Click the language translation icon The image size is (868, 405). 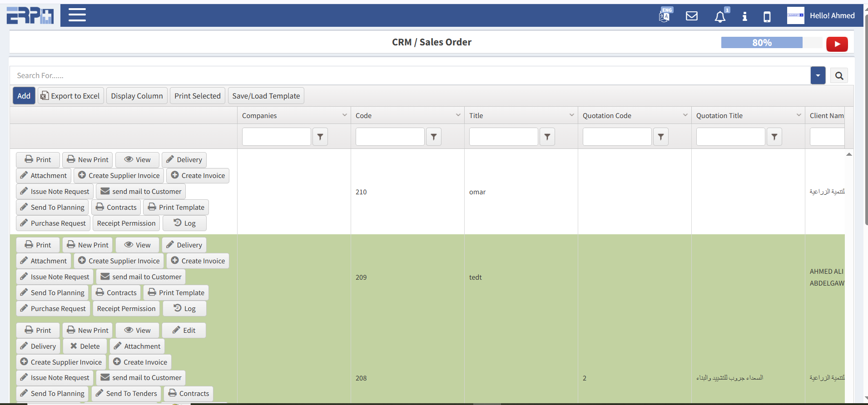(665, 16)
